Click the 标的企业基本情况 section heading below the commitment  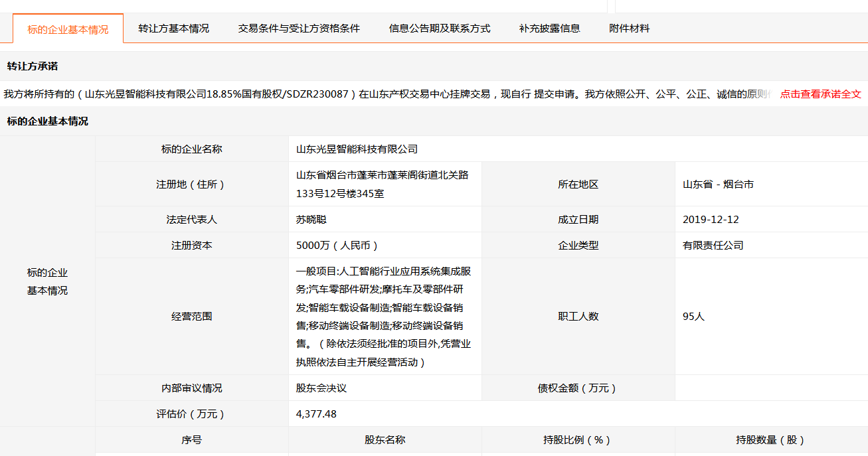(48, 121)
